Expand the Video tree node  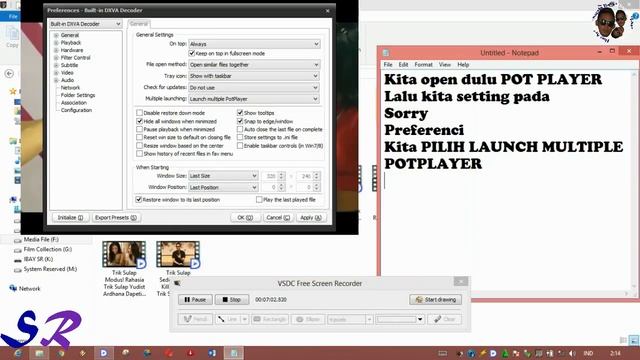coord(56,73)
